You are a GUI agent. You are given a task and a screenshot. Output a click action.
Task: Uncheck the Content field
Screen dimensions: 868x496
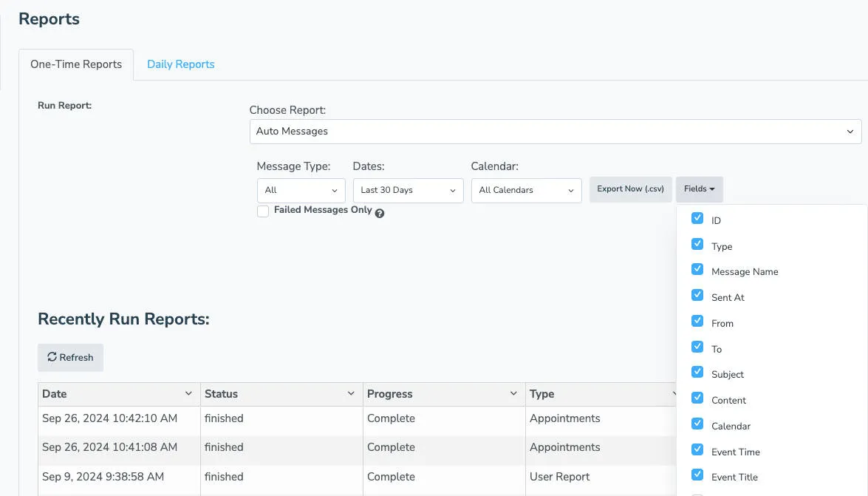[697, 398]
